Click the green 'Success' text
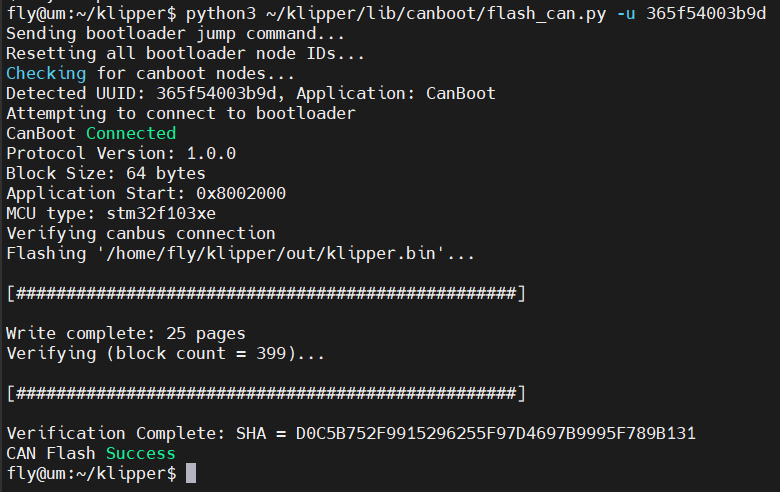 [x=141, y=453]
